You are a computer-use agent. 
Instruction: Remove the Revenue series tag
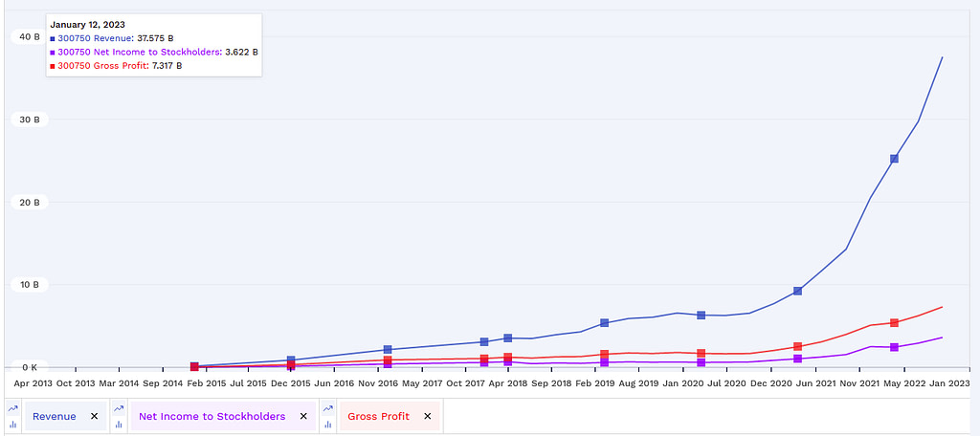[94, 416]
